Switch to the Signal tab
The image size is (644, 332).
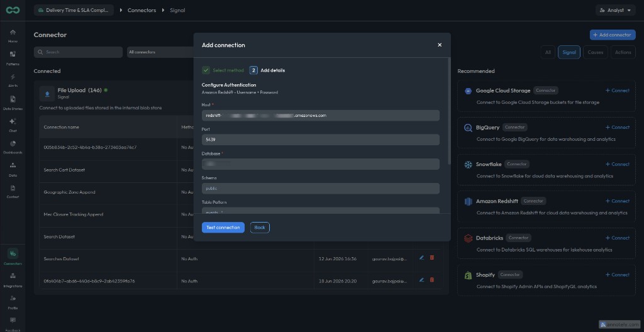tap(569, 52)
